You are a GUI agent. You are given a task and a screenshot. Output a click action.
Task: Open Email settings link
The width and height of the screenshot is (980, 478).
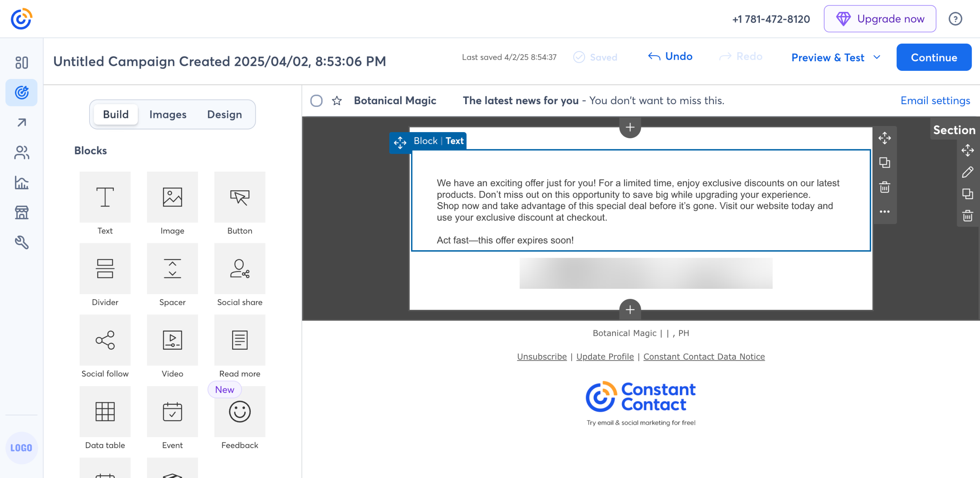coord(935,101)
